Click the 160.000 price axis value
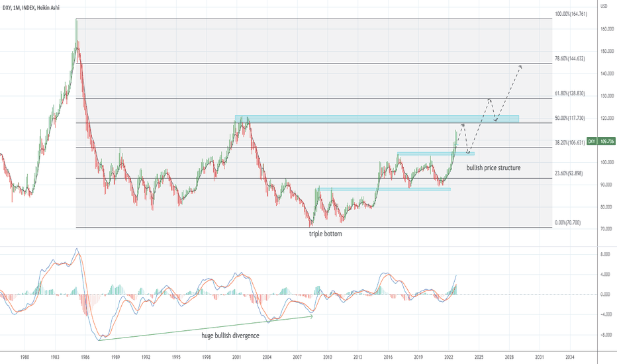Screen dimensions: 617x364 tap(607, 29)
